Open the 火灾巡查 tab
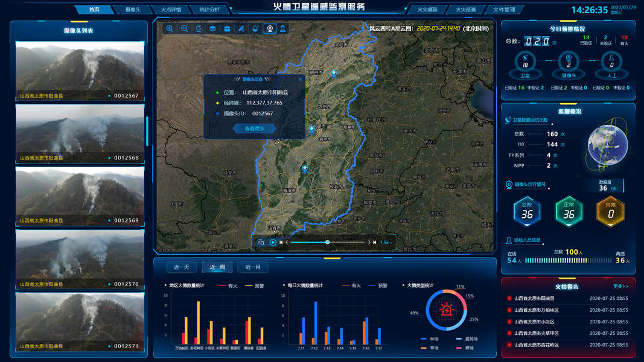Viewport: 644px width, 362px height. coord(466,10)
